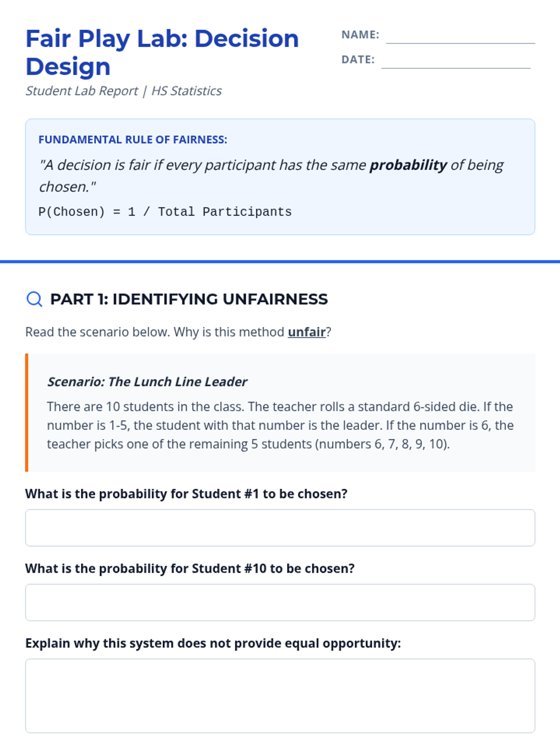Screen dimensions: 560x747
Task: Click the equal opportunity explanation text area
Action: click(x=280, y=696)
